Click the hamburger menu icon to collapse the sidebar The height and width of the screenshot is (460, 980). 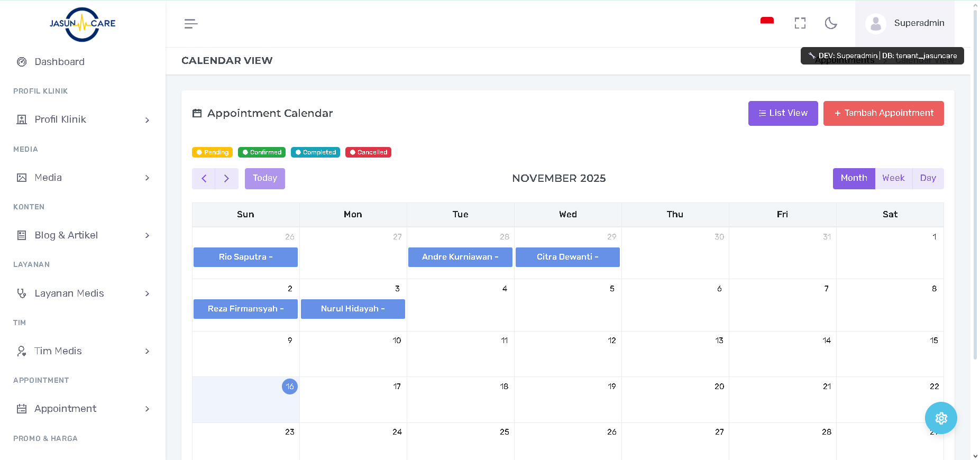click(191, 24)
